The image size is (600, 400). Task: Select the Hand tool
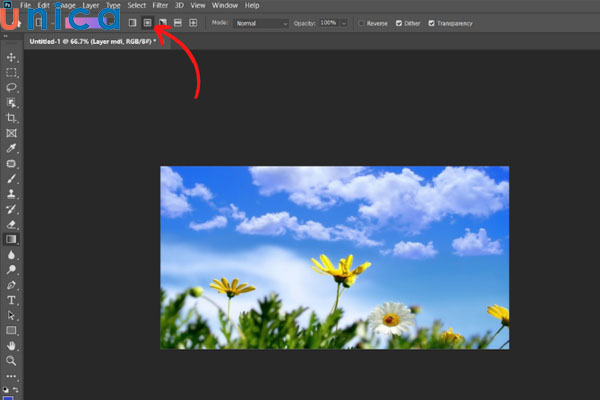(12, 345)
